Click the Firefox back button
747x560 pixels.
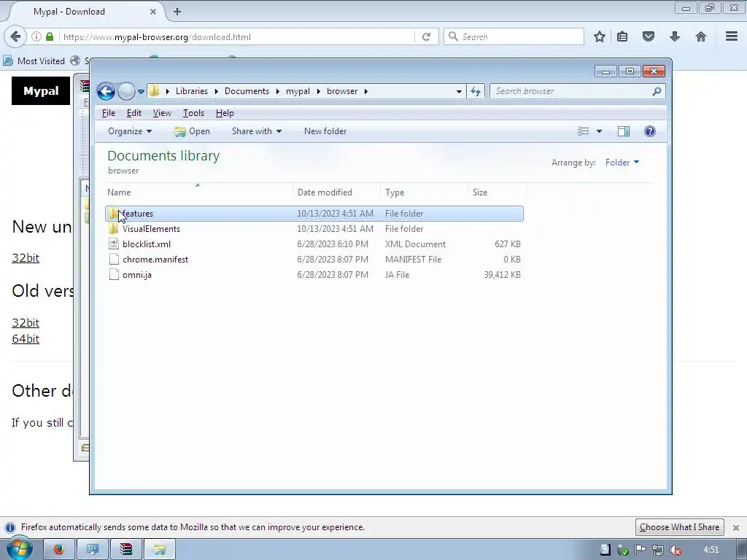coord(15,36)
